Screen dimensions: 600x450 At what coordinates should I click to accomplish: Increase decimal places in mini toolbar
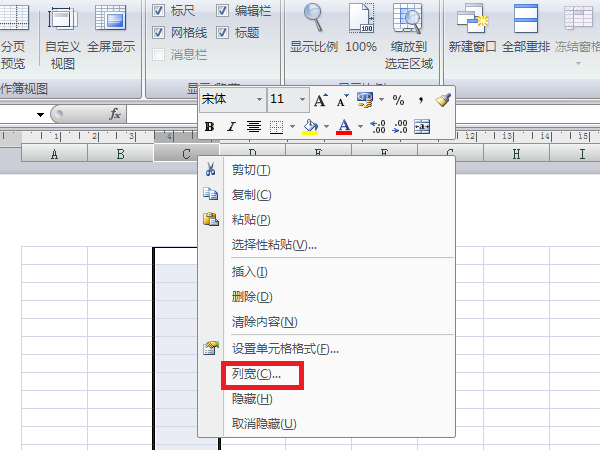point(378,127)
